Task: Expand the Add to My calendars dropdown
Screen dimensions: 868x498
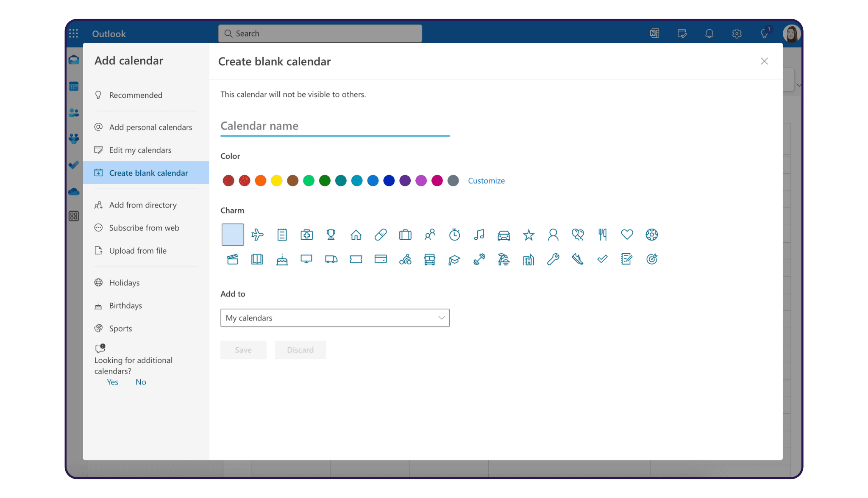Action: tap(335, 318)
